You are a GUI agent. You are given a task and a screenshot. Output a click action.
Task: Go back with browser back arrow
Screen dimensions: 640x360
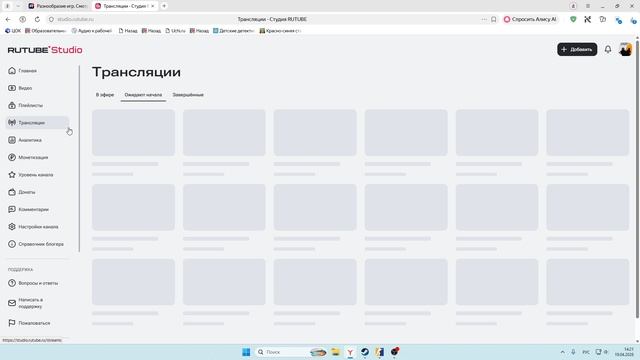tap(8, 19)
